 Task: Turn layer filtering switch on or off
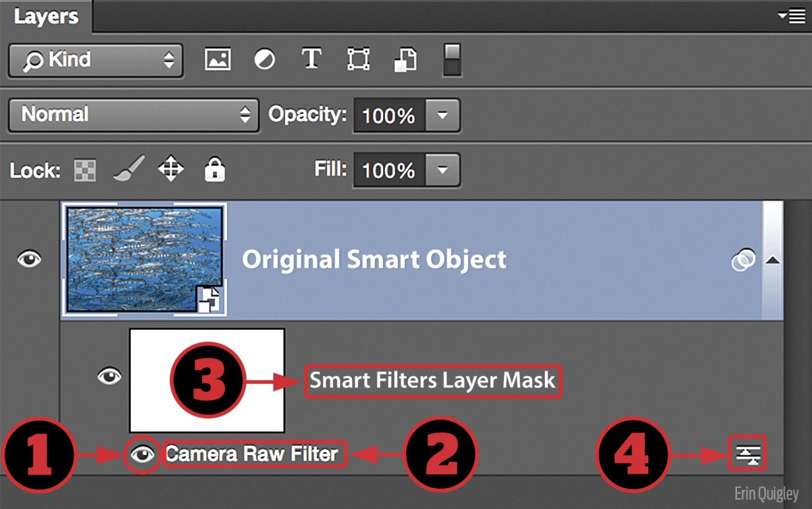click(452, 60)
